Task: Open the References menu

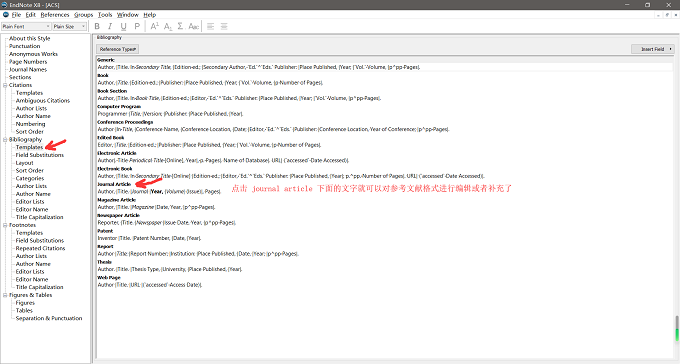Action: tap(55, 15)
